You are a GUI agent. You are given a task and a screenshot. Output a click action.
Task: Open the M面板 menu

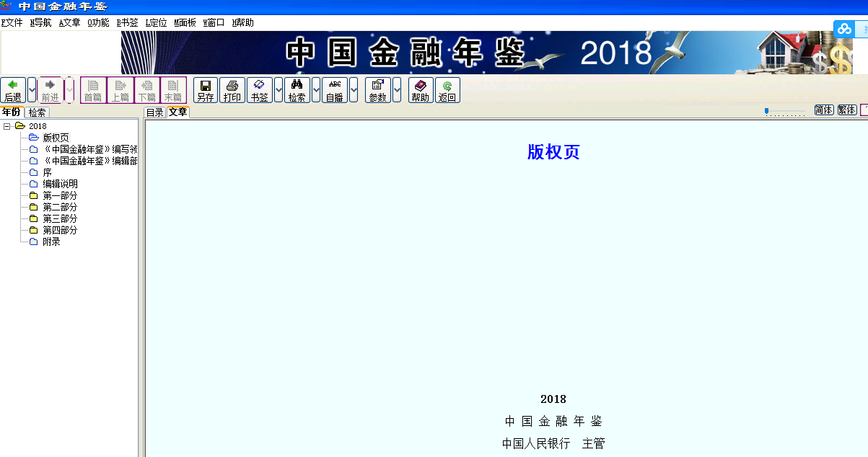[185, 22]
